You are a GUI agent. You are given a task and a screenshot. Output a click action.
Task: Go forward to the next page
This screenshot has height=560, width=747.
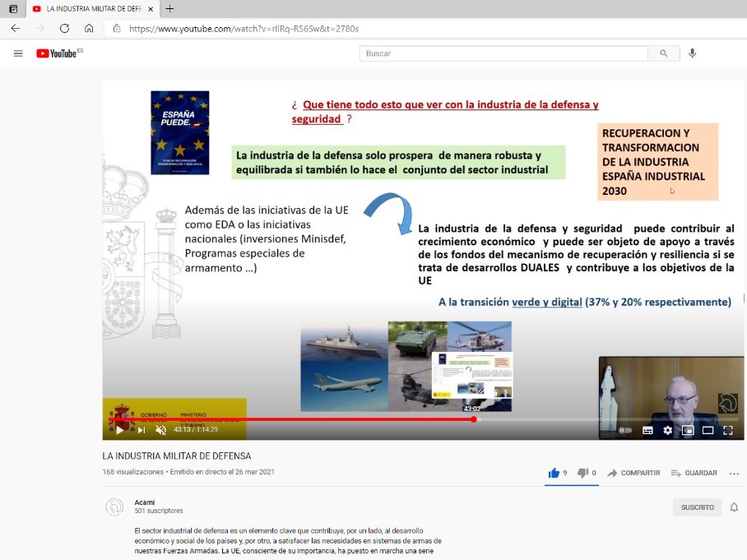(x=40, y=29)
